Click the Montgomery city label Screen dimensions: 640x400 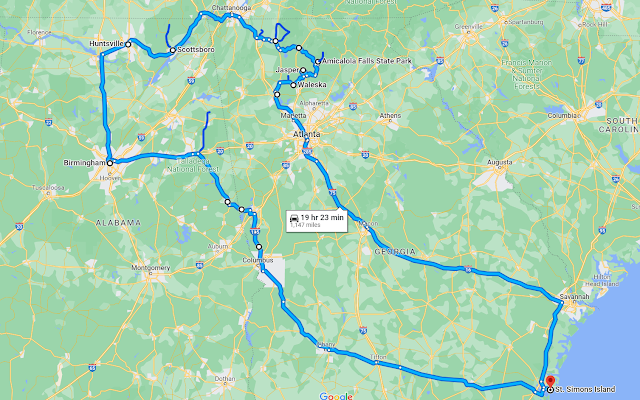[151, 268]
